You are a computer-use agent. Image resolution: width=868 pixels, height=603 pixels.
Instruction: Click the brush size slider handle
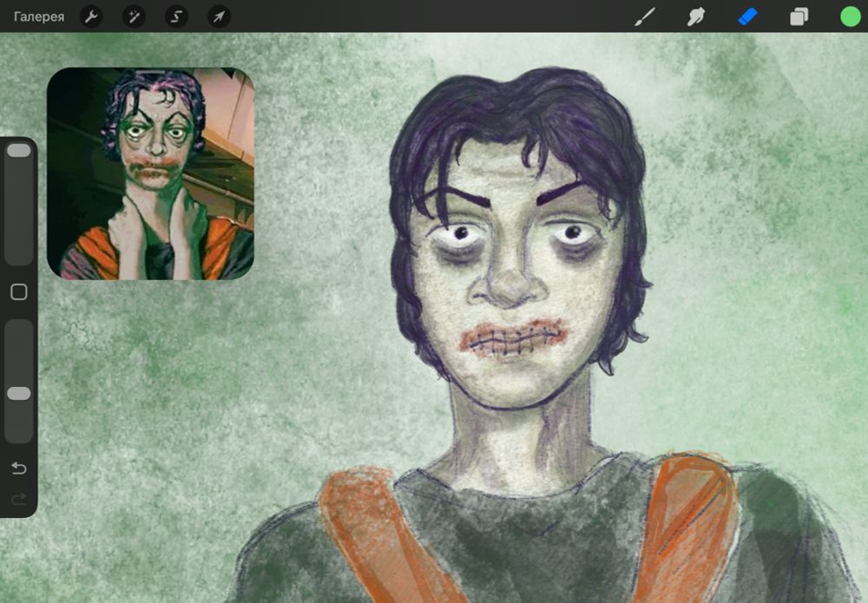19,150
